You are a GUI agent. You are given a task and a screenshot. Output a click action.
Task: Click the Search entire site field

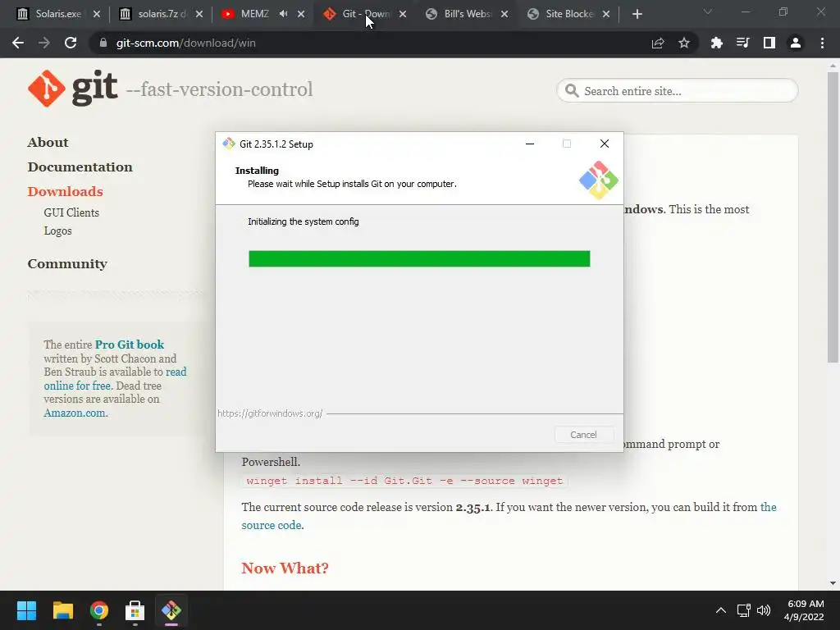point(678,90)
